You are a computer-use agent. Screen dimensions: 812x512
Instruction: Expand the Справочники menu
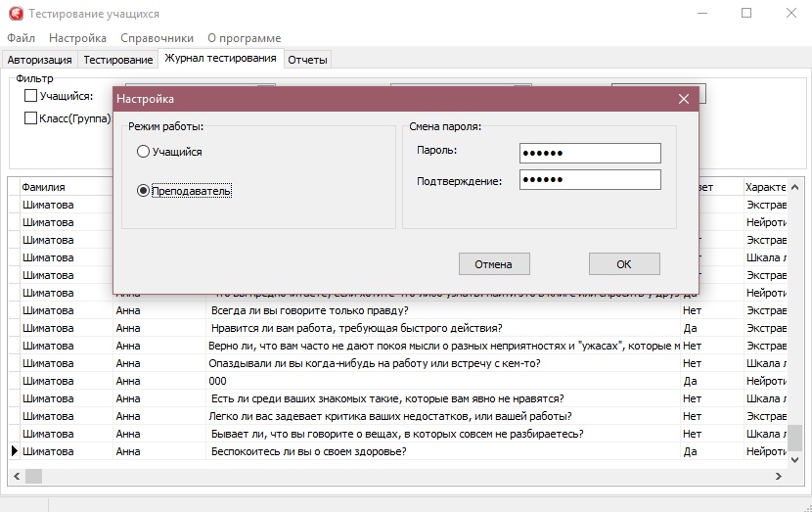tap(150, 38)
